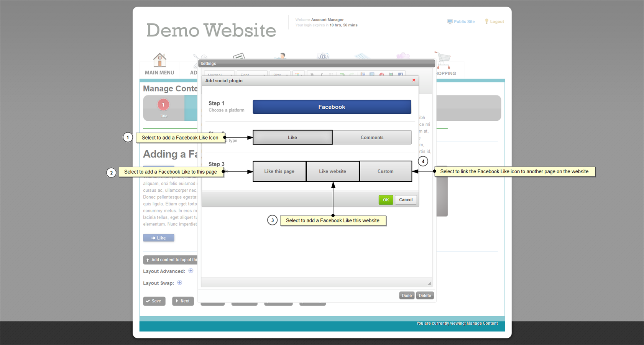The width and height of the screenshot is (644, 345).
Task: Click the Shopping cart icon
Action: 443,60
